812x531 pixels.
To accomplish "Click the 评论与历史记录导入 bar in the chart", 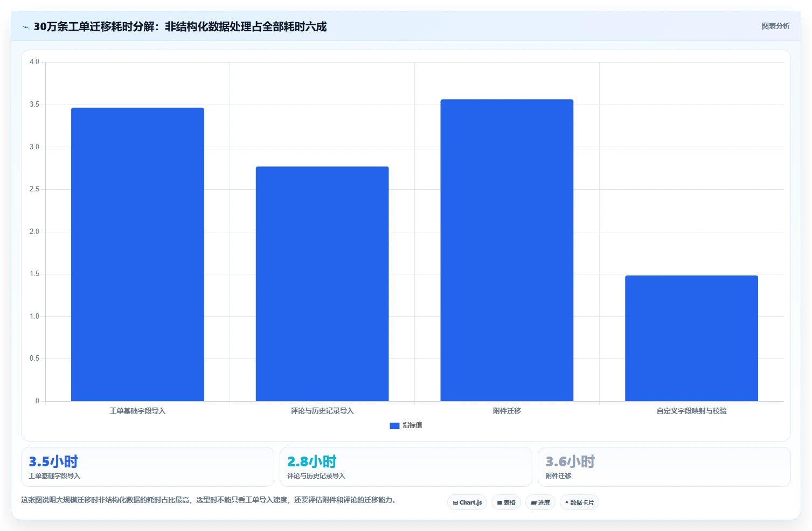I will [x=322, y=284].
